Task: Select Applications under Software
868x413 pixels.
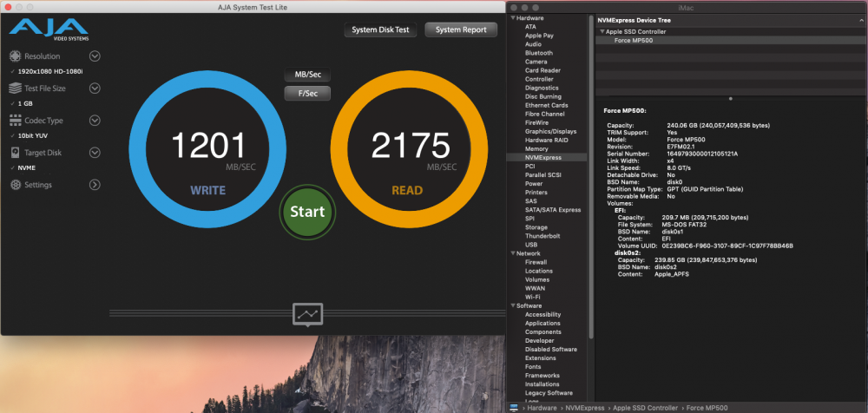Action: (542, 324)
